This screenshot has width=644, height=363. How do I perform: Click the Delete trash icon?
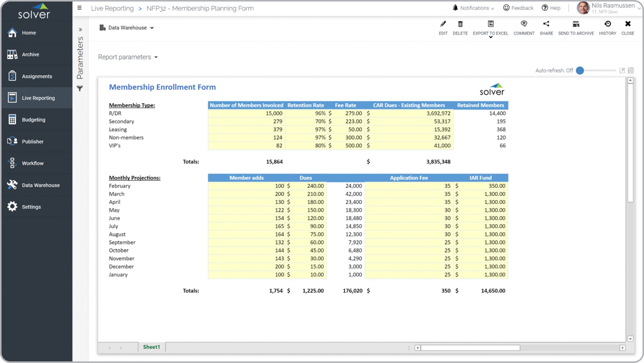(x=460, y=24)
